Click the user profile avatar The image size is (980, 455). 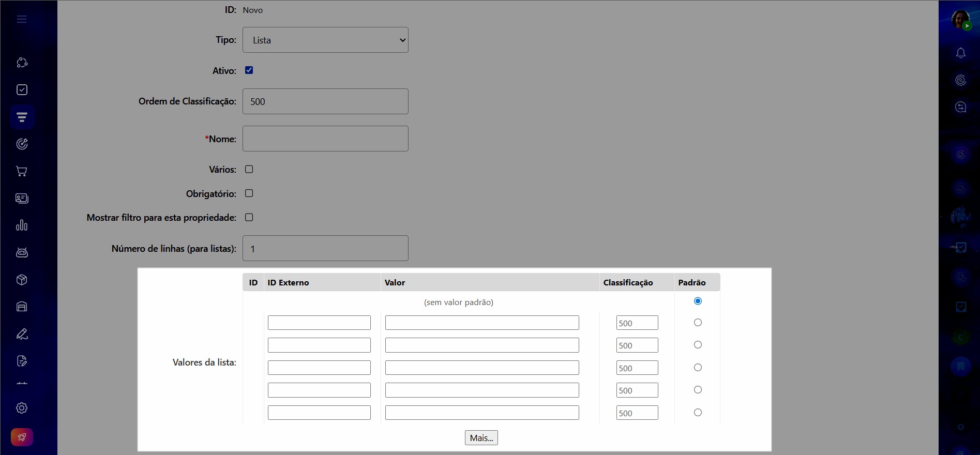coord(960,20)
